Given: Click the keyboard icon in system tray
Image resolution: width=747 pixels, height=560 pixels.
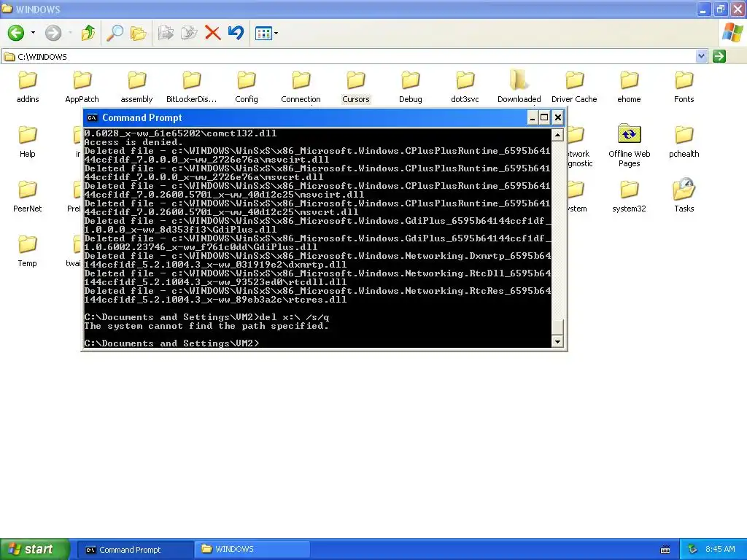Looking at the screenshot, I should point(665,550).
